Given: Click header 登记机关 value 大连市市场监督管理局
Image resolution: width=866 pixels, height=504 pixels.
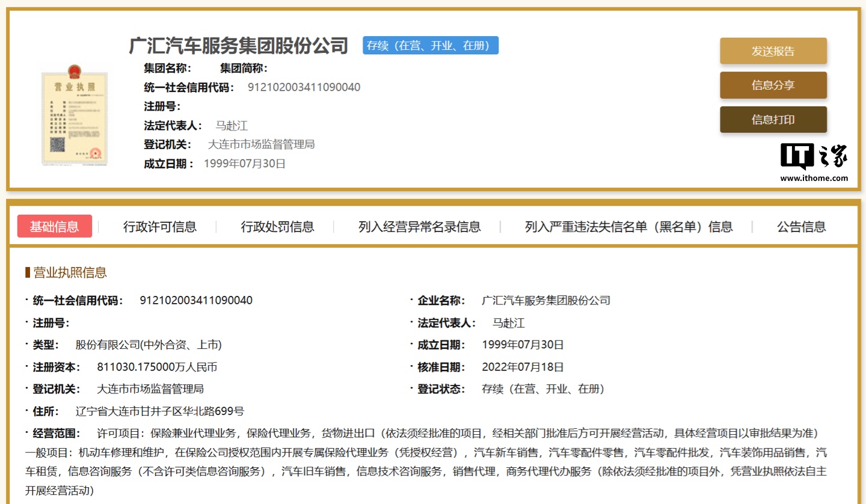Looking at the screenshot, I should (262, 144).
